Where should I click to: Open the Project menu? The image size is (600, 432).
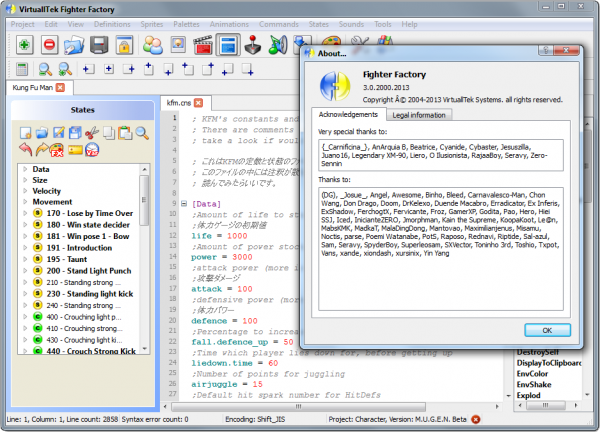pyautogui.click(x=23, y=24)
